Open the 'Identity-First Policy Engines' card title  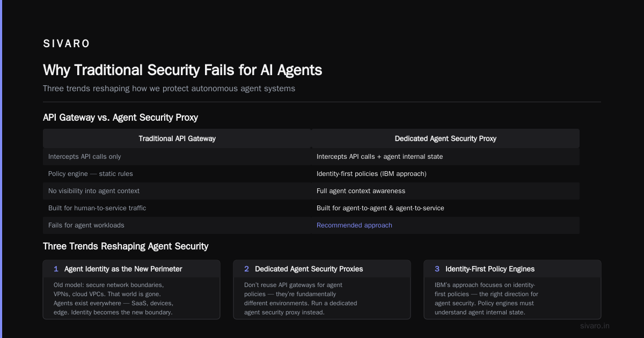(490, 269)
